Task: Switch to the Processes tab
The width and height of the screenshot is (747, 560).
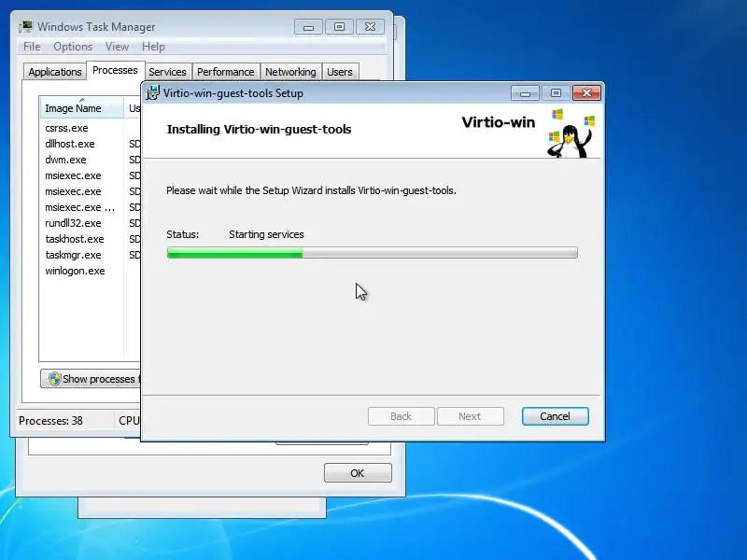Action: pos(115,71)
